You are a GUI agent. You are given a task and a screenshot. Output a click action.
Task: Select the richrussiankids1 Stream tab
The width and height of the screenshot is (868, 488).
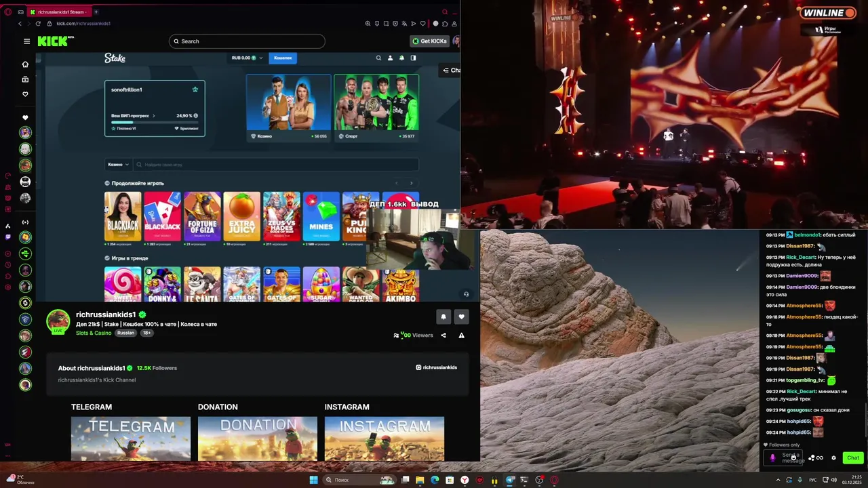58,12
